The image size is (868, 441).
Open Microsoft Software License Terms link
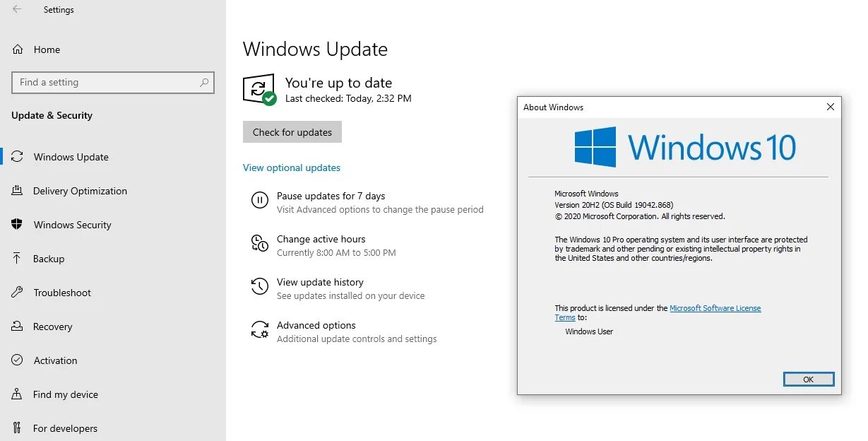click(715, 308)
